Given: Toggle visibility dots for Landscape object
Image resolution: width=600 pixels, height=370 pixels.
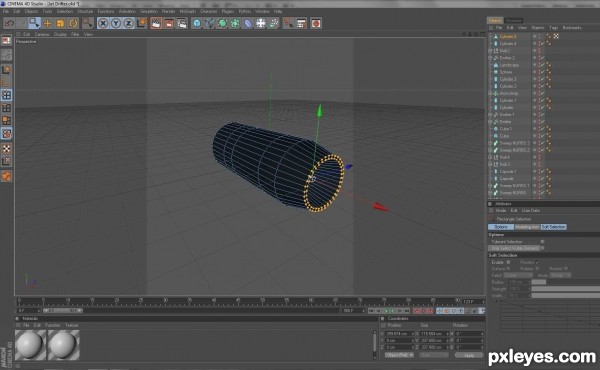Looking at the screenshot, I should (539, 65).
